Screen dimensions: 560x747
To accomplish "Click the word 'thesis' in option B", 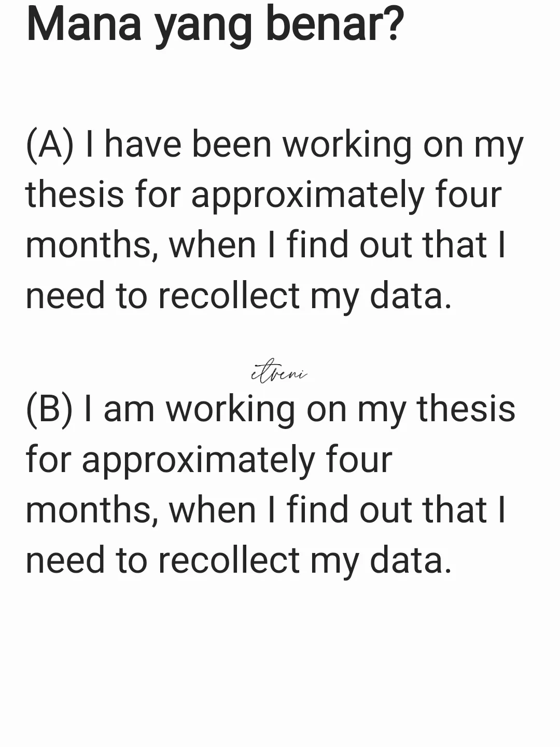I will click(x=466, y=408).
